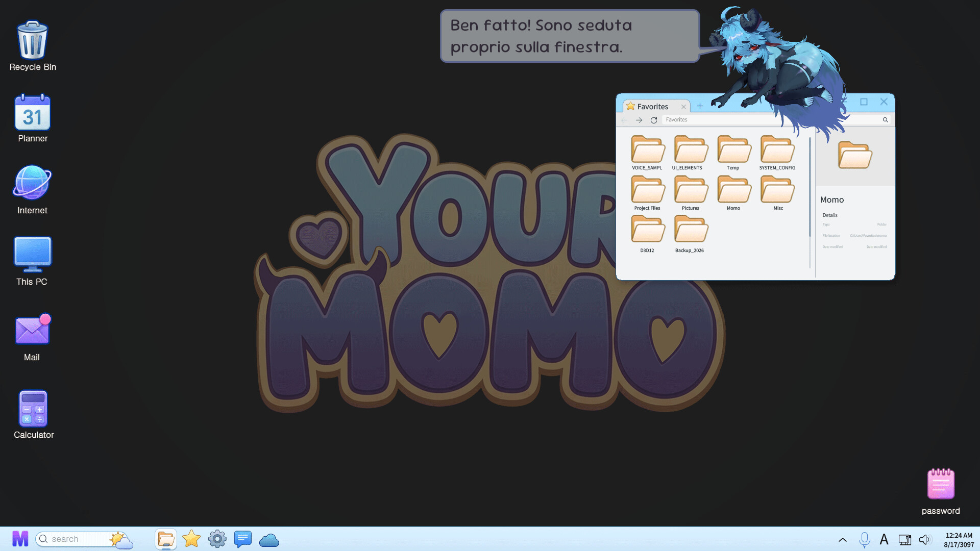Open the Planner calendar icon
Image resolution: width=980 pixels, height=551 pixels.
[x=33, y=118]
